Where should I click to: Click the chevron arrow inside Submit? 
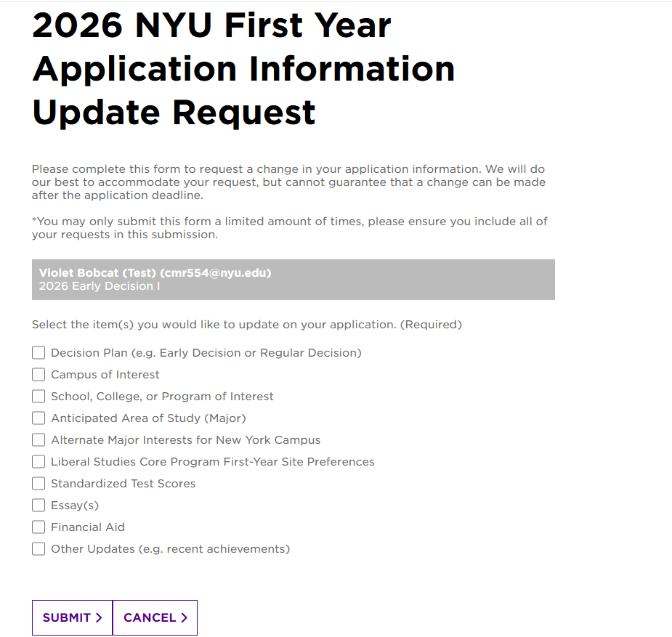99,617
